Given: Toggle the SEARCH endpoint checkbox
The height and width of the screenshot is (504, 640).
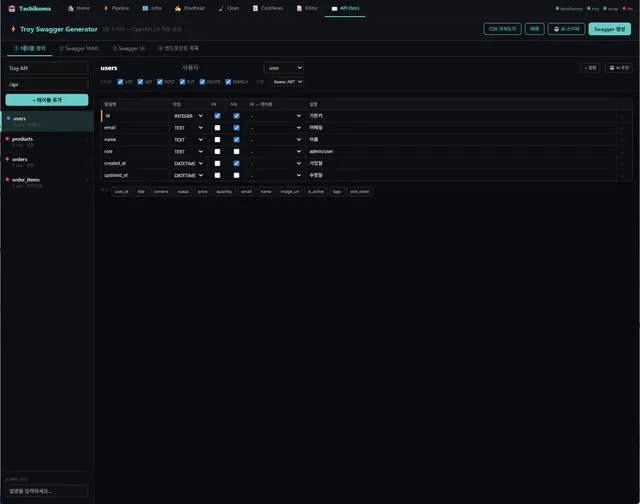Looking at the screenshot, I should click(228, 82).
